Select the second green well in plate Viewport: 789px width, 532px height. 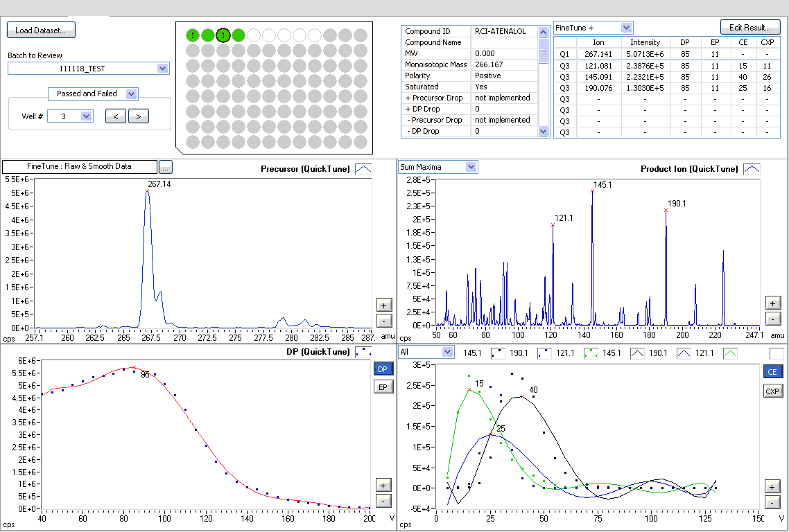click(x=208, y=35)
